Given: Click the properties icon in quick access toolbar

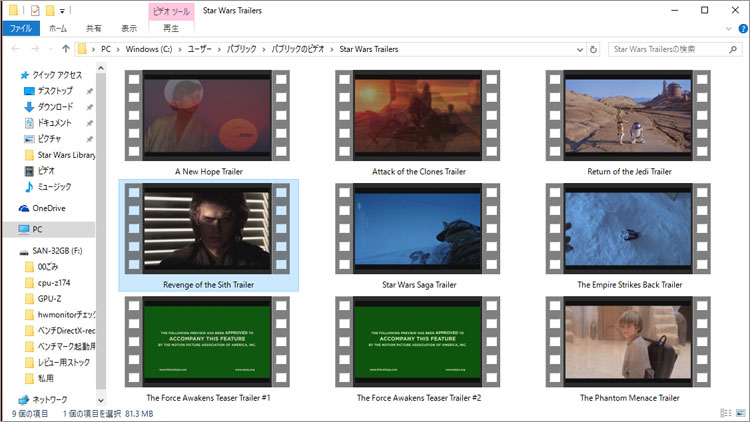Looking at the screenshot, I should click(x=35, y=10).
